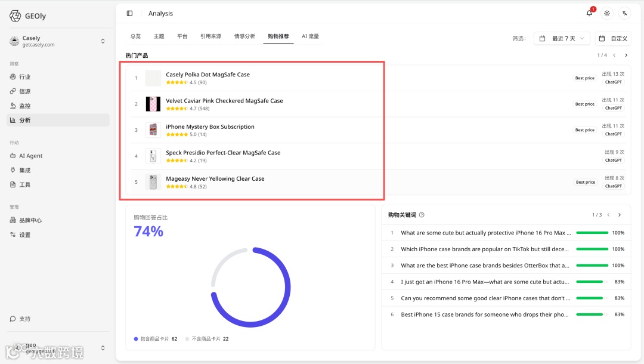Viewport: 644px width, 364px height.
Task: Click the 自定义 custom date button
Action: click(613, 39)
